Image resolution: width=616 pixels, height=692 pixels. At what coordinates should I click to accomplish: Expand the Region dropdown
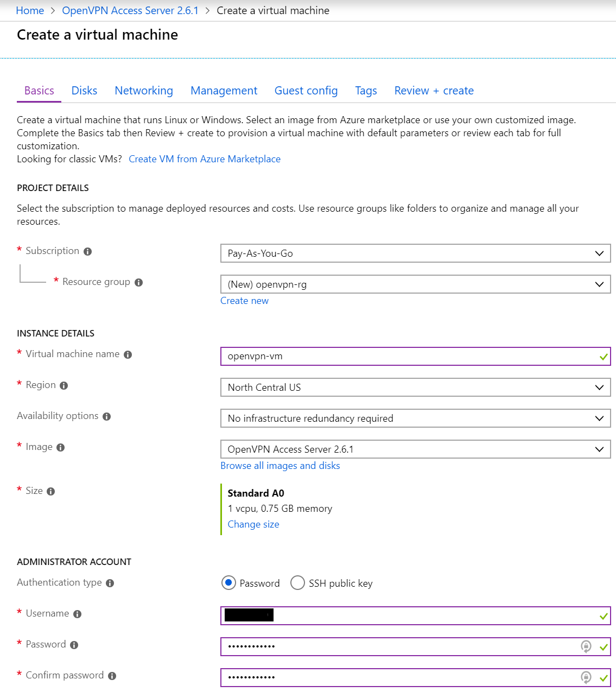pyautogui.click(x=416, y=388)
